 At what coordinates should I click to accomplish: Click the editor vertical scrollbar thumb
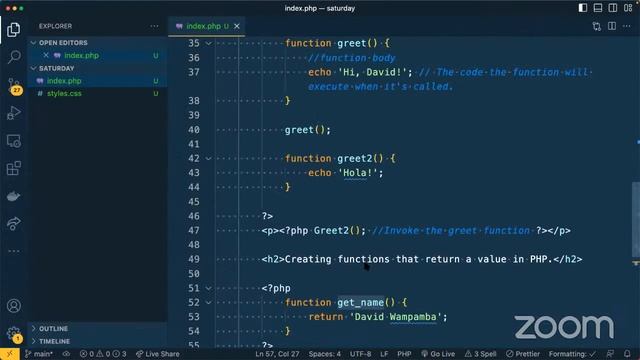[636, 219]
